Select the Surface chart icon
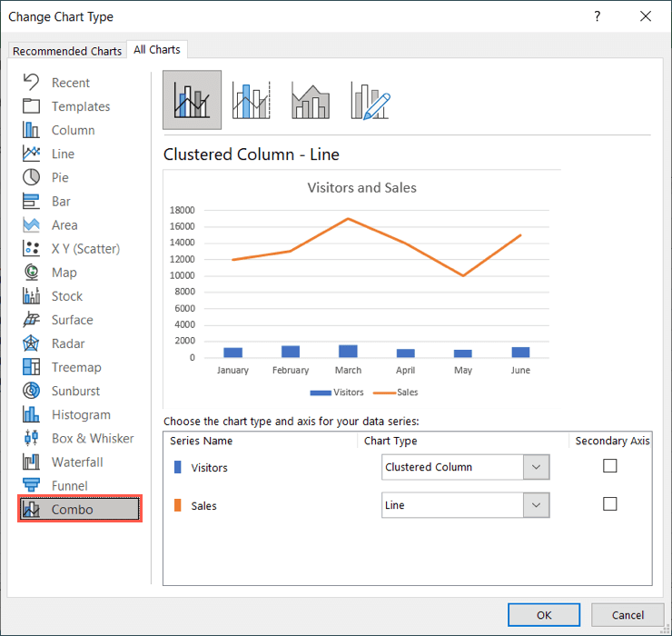The height and width of the screenshot is (636, 672). tap(31, 320)
